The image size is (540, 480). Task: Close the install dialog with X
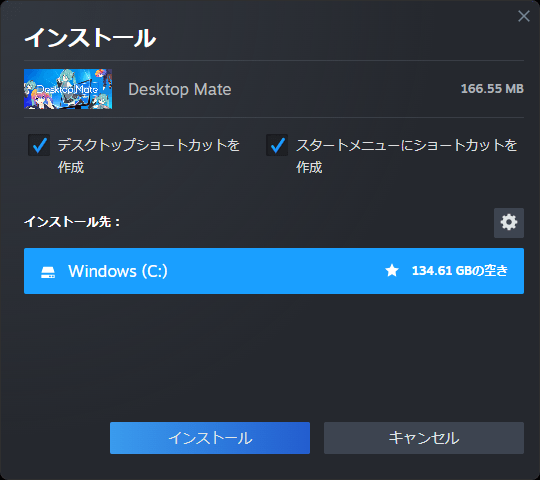pyautogui.click(x=523, y=16)
